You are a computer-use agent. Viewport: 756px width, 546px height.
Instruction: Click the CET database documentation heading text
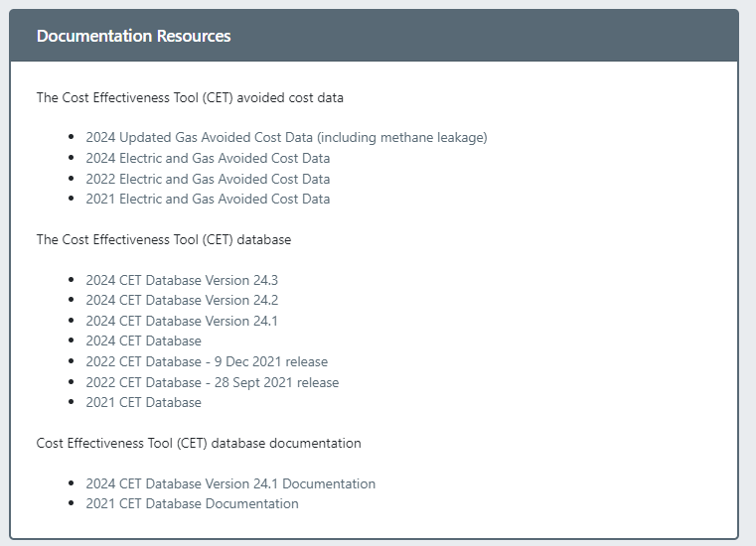(199, 443)
